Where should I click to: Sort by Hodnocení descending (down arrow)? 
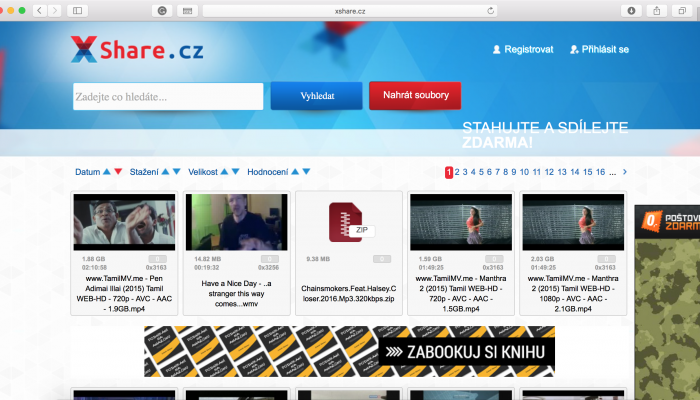306,172
